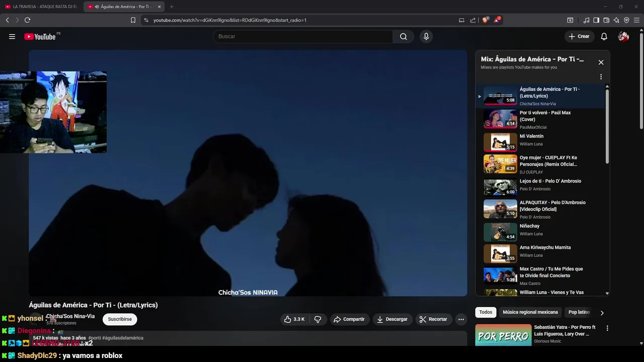Image resolution: width=644 pixels, height=362 pixels.
Task: Click the Recortar clip button
Action: [x=434, y=319]
